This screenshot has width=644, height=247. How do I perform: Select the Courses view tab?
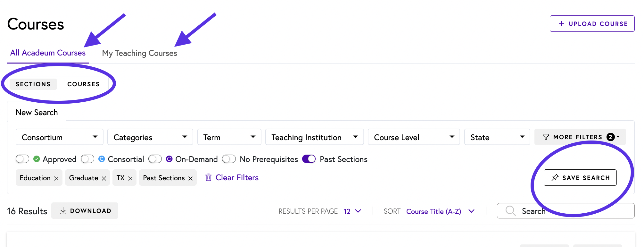point(83,84)
